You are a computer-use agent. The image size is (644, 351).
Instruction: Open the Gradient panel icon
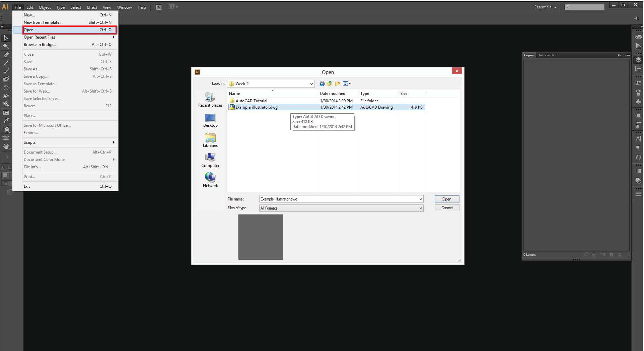click(638, 171)
